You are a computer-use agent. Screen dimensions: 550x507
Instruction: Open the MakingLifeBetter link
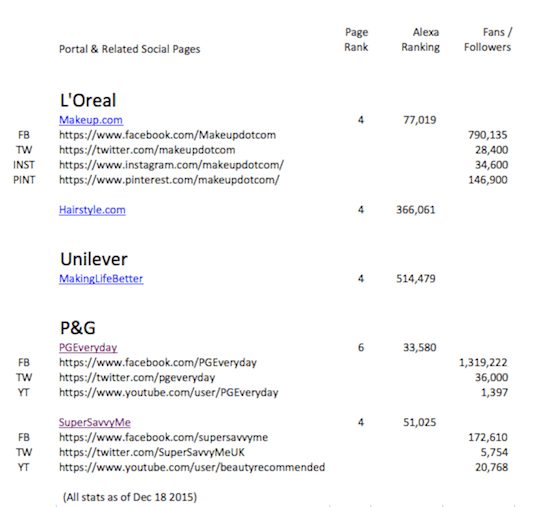[x=101, y=279]
